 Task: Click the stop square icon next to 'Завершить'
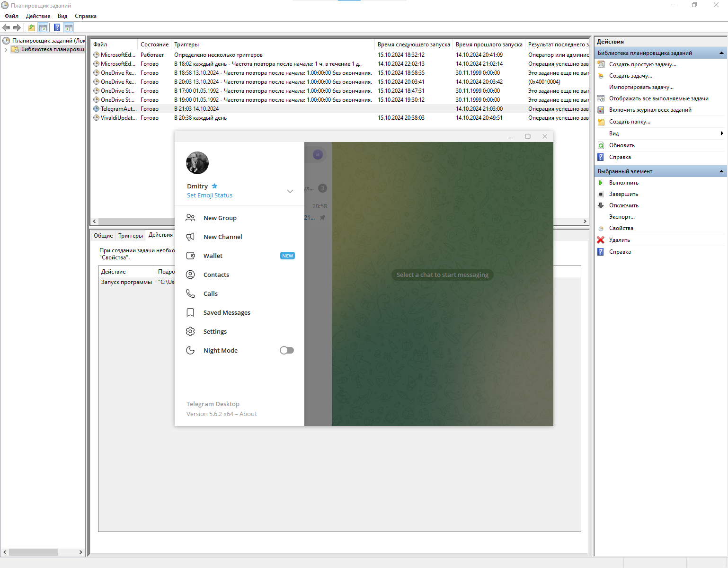coord(601,194)
